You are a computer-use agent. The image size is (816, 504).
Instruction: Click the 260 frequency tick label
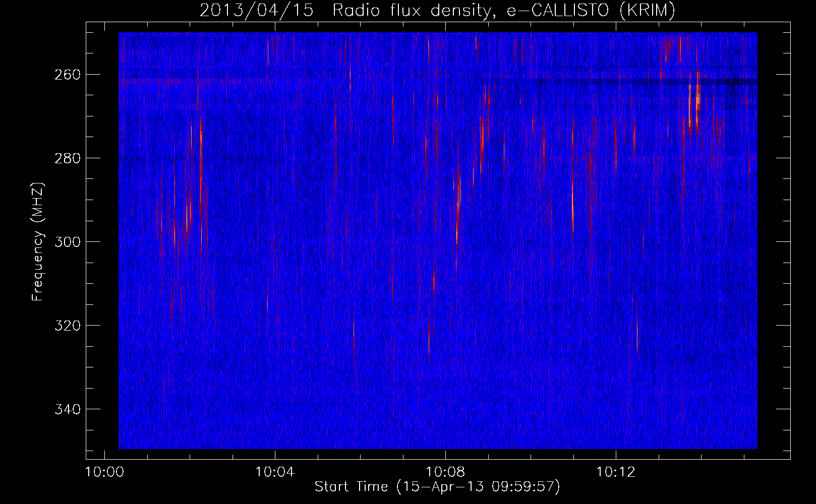68,75
